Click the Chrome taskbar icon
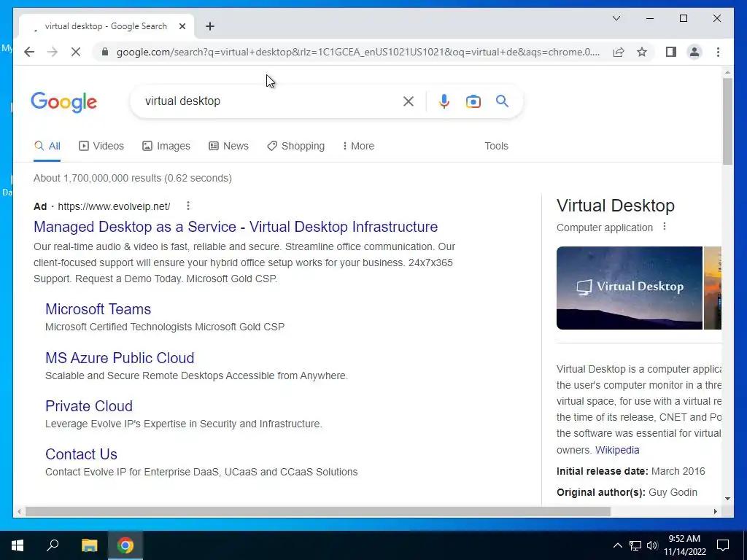This screenshot has width=747, height=560. click(x=125, y=545)
